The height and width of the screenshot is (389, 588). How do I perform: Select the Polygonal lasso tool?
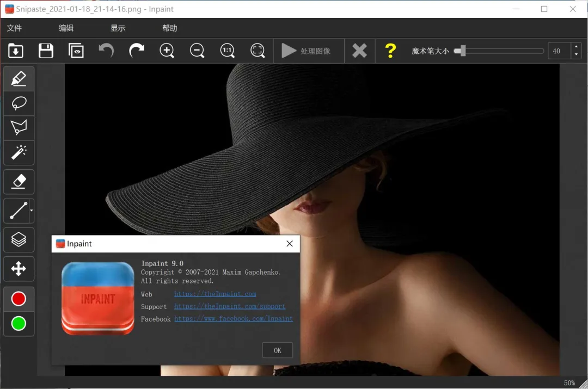click(19, 128)
